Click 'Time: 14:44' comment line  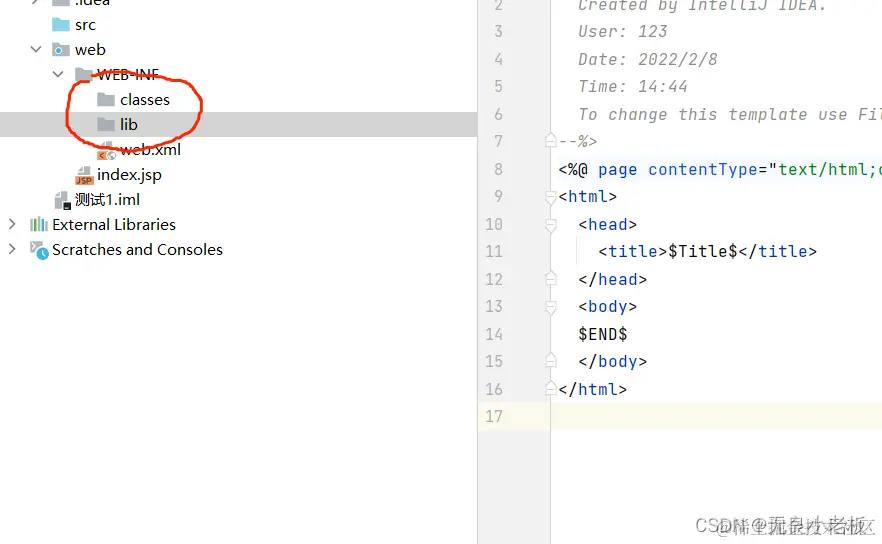coord(633,86)
